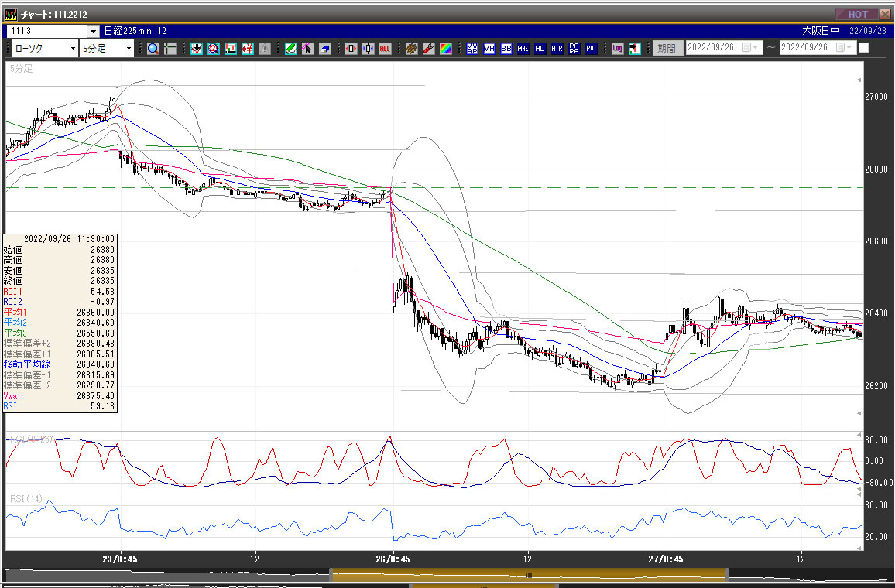Click the small arrow marker near 27000
The width and height of the screenshot is (895, 588).
859,80
